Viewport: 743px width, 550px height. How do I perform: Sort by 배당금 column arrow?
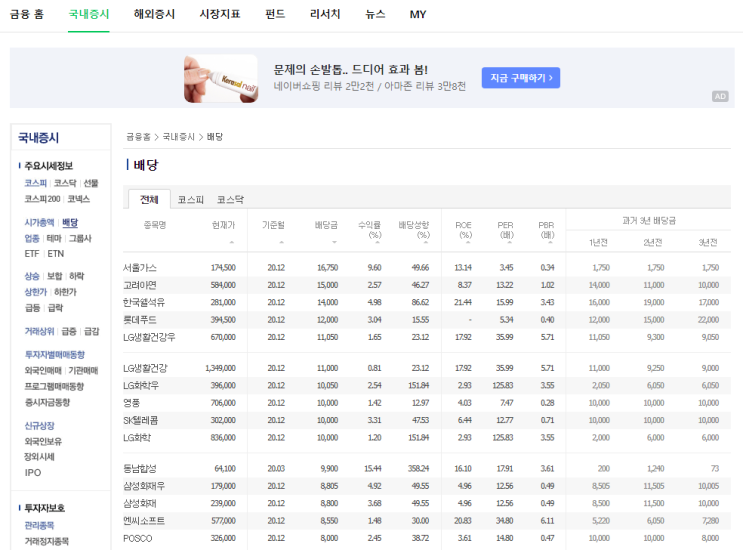(x=334, y=242)
